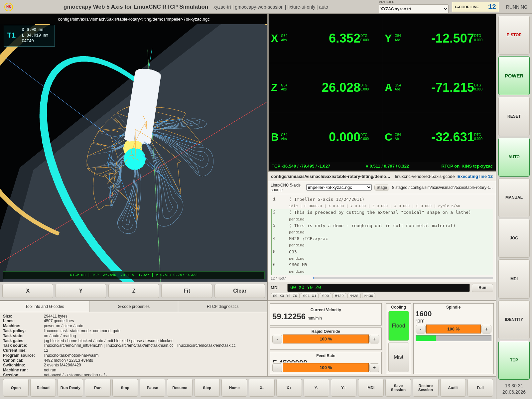The image size is (532, 399).
Task: Click the Open button
Action: (16, 388)
